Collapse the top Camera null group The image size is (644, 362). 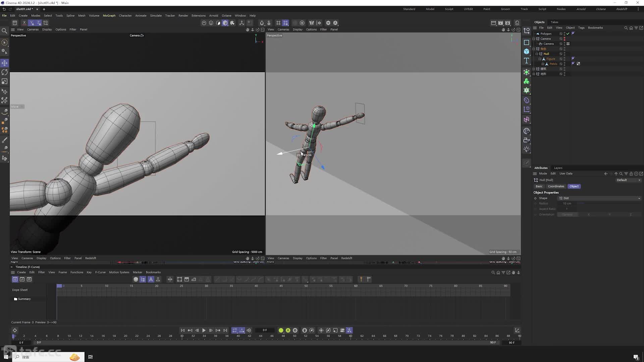[x=534, y=39]
